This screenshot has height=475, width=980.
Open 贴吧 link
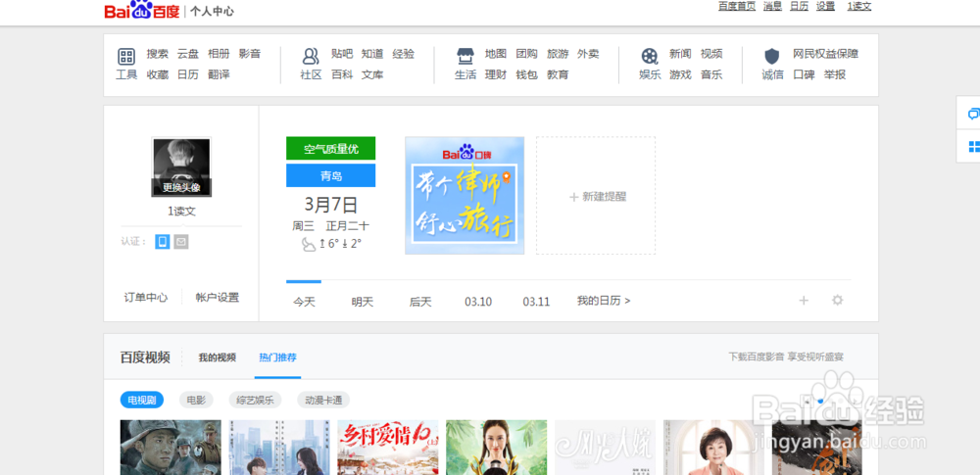342,54
